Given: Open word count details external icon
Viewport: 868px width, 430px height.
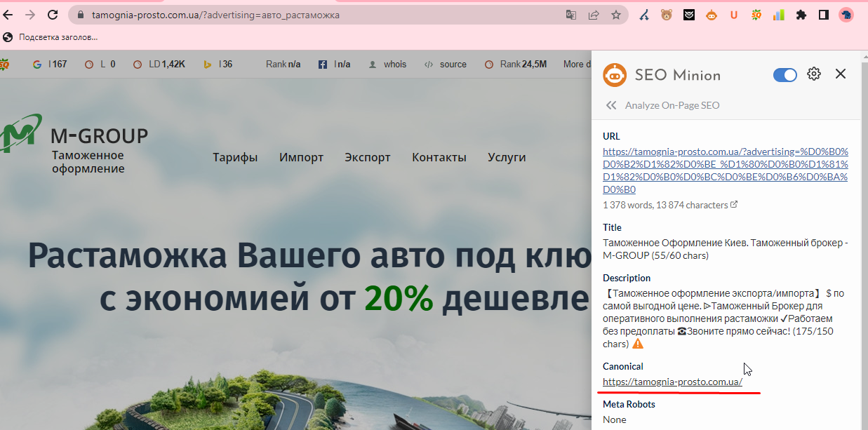Looking at the screenshot, I should (734, 205).
